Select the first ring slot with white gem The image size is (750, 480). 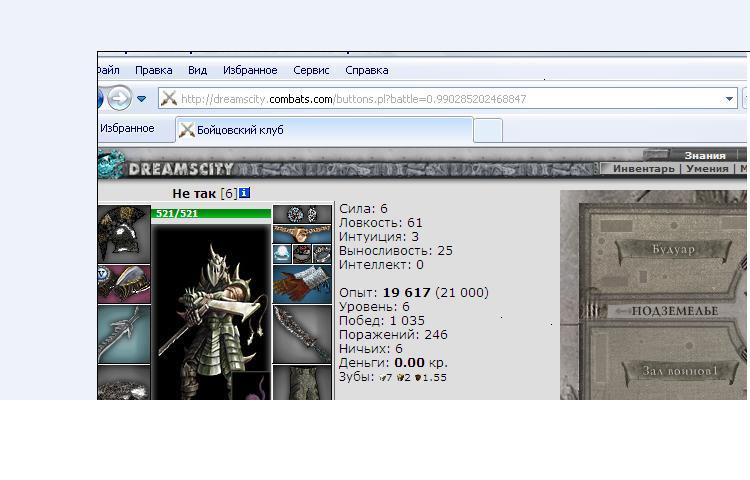pos(282,254)
